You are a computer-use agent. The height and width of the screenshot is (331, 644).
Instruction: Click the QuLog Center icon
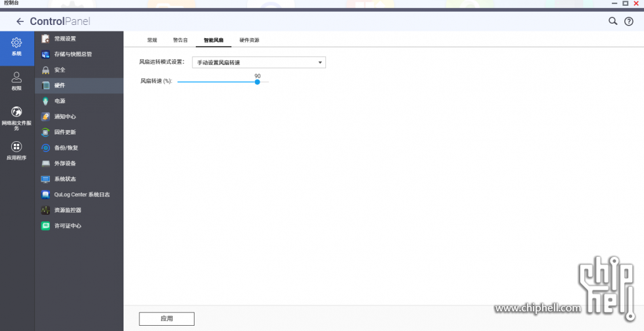pos(45,194)
